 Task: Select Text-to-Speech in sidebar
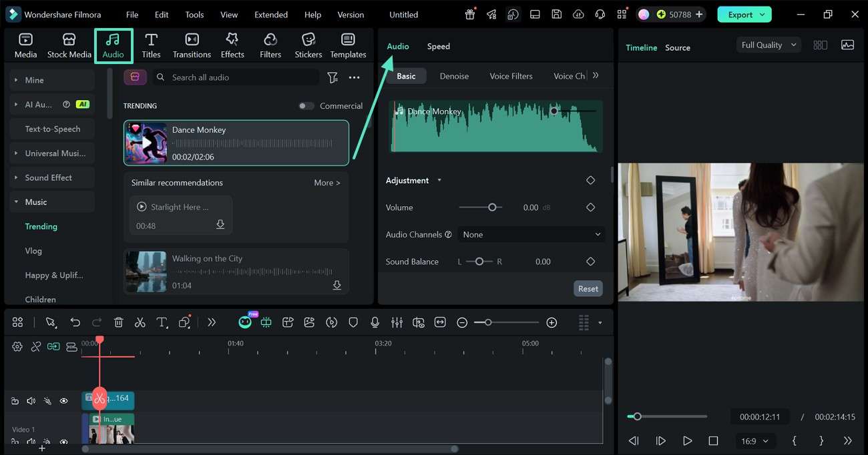tap(51, 129)
